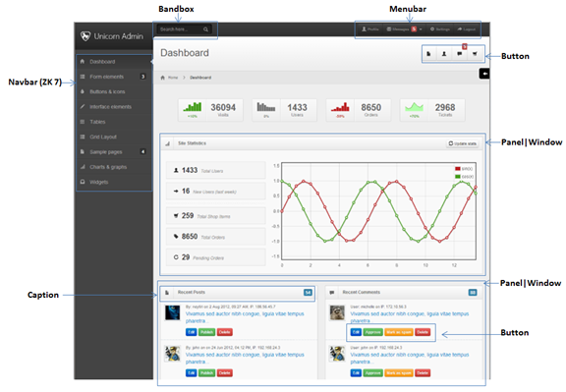Open Buttons & icons in sidebar
The width and height of the screenshot is (566, 392).
(114, 91)
